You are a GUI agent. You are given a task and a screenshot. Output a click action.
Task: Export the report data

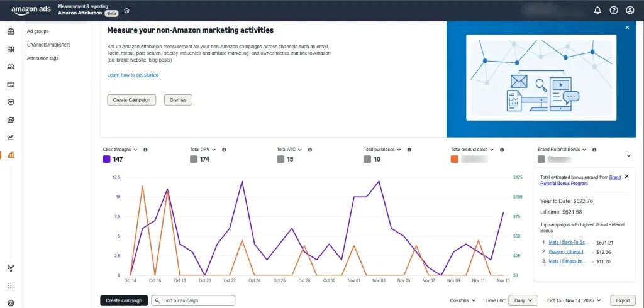click(623, 300)
